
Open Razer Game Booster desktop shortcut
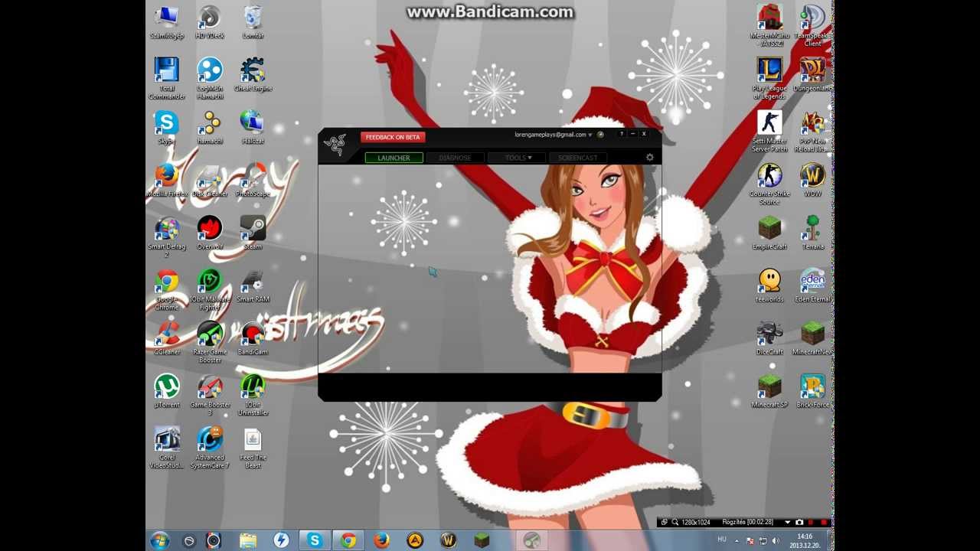point(210,343)
